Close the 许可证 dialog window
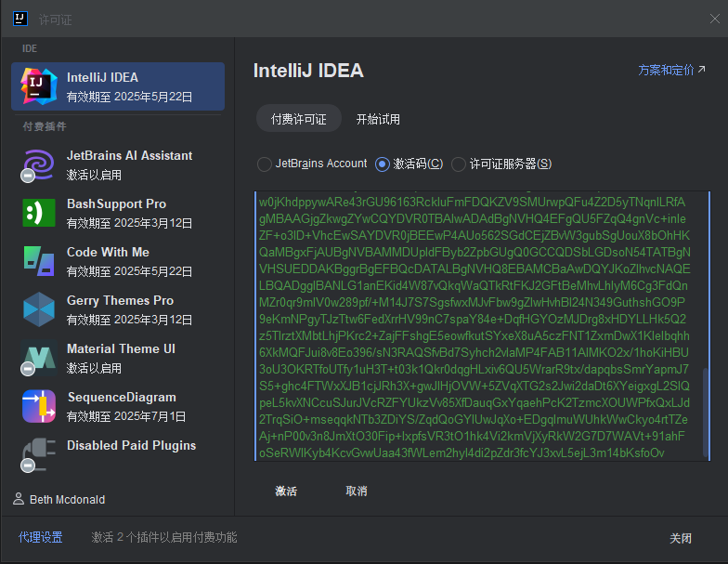 click(715, 19)
